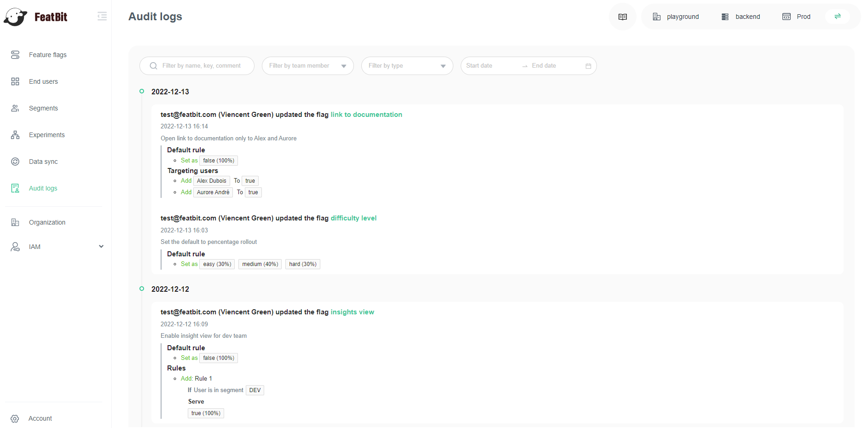Open the link to documentation flag
The image size is (868, 428).
click(x=366, y=115)
